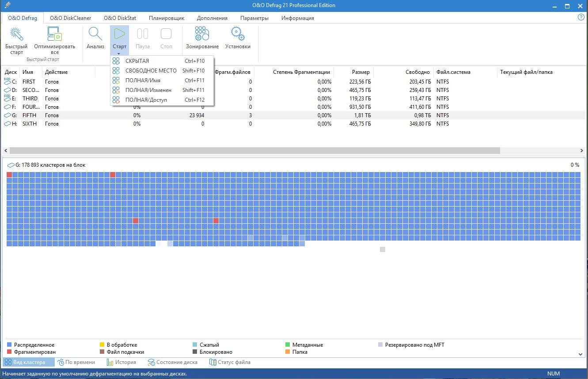Screen dimensions: 588x379
Task: Select the O&O Defrag ribbon tab
Action: coord(22,18)
